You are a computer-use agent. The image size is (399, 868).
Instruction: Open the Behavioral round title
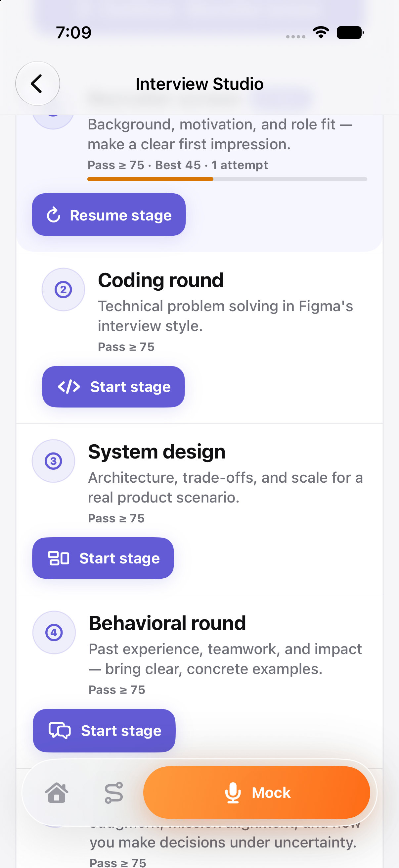tap(167, 623)
